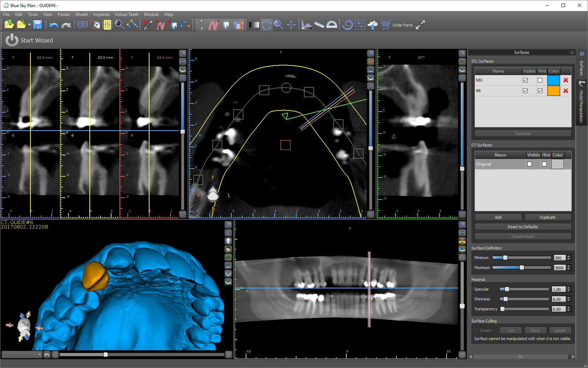Toggle Hint checkbox for MX surface
The image size is (588, 368).
[540, 80]
